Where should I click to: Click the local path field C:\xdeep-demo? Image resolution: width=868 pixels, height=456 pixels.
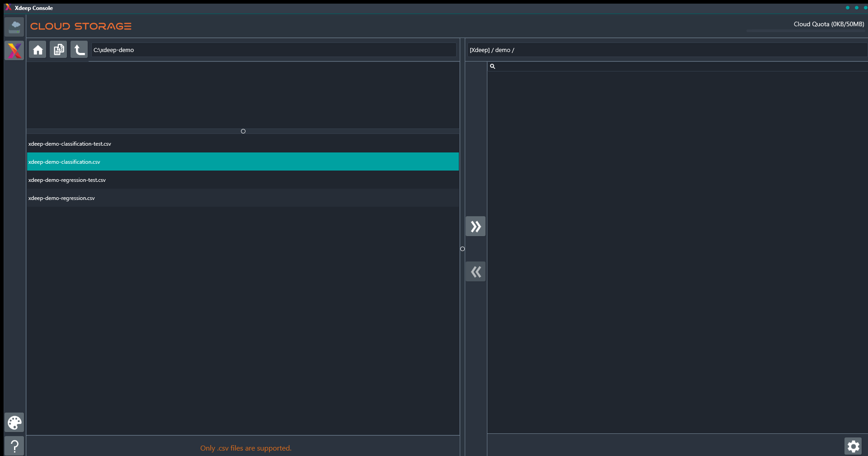coord(274,50)
